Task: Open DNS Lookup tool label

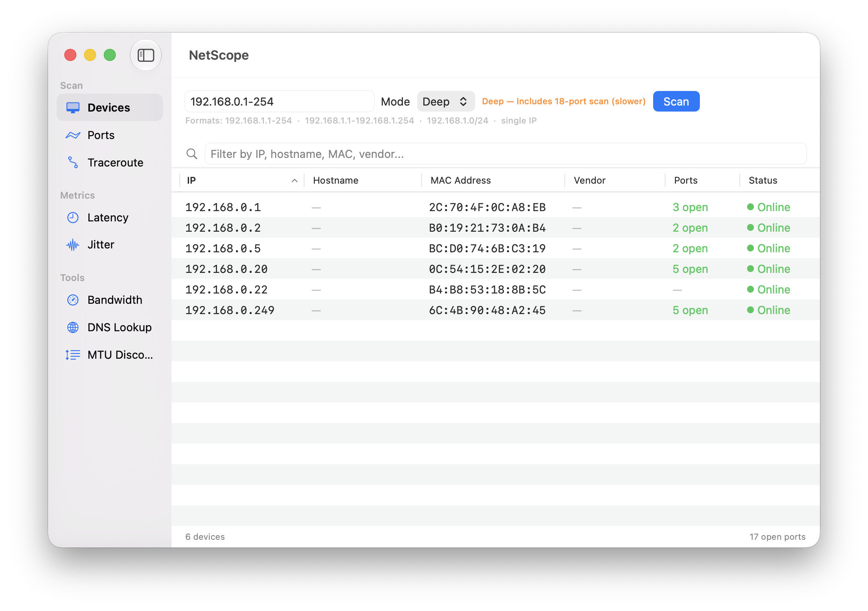Action: point(120,327)
